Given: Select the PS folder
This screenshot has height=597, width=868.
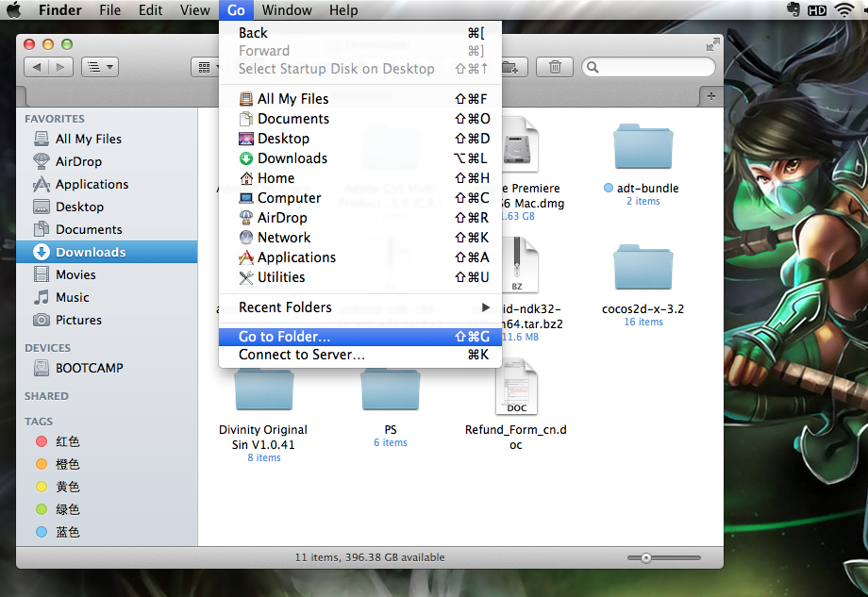Looking at the screenshot, I should [x=391, y=390].
